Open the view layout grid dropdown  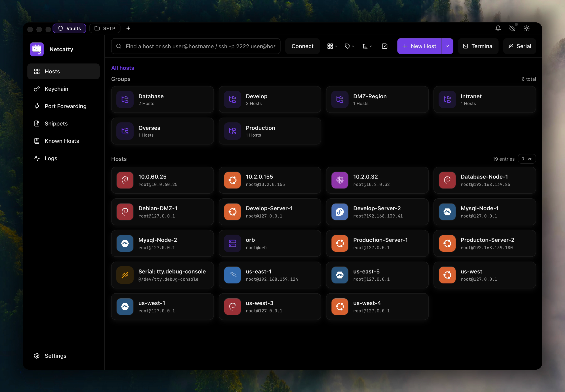pyautogui.click(x=332, y=46)
